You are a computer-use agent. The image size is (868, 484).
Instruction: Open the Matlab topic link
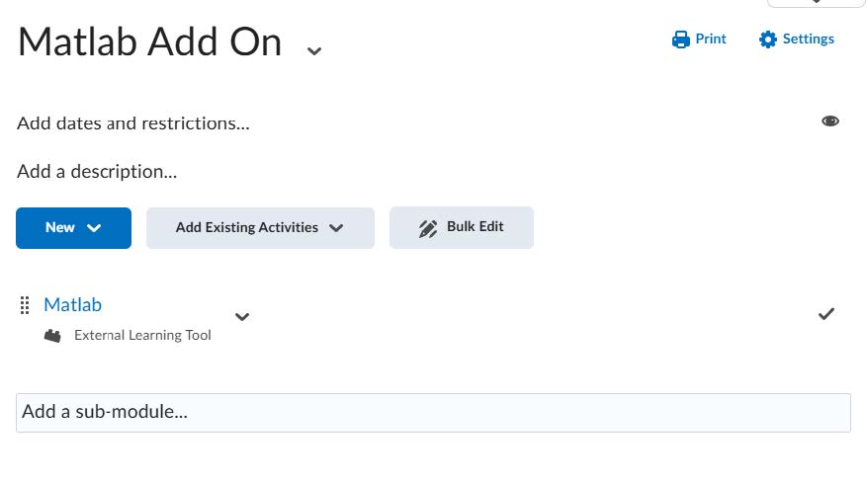[72, 304]
